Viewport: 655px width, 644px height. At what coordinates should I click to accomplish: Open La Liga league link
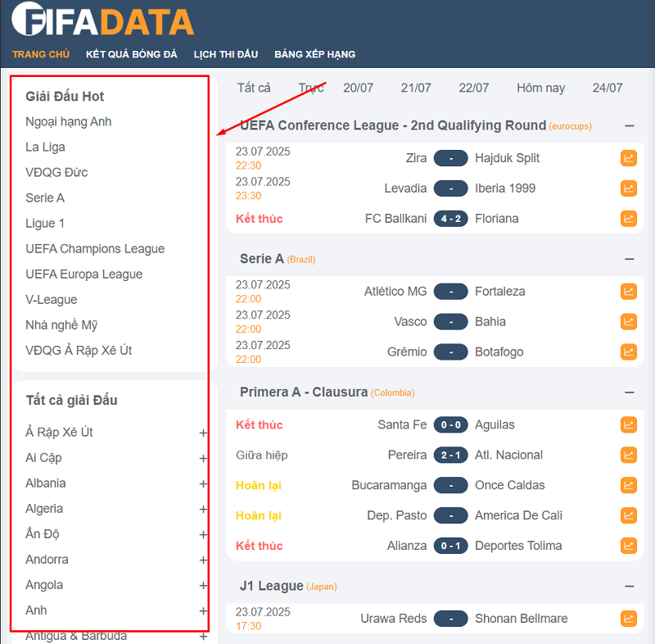pyautogui.click(x=45, y=147)
